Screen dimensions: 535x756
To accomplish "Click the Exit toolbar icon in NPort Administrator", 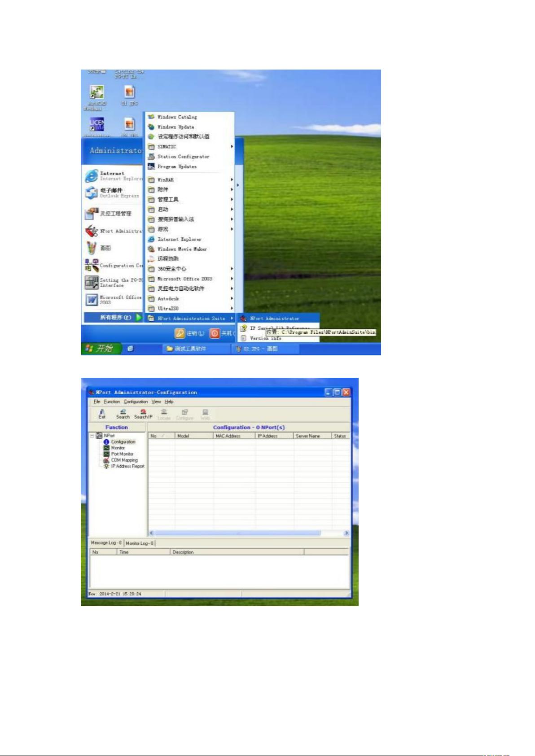I will (x=102, y=414).
